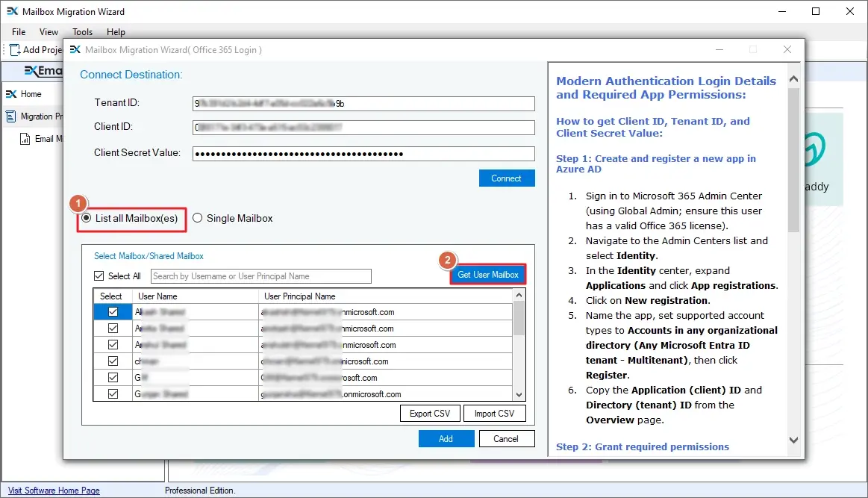Select the List all Mailbox(es) radio button
868x498 pixels.
(x=87, y=218)
